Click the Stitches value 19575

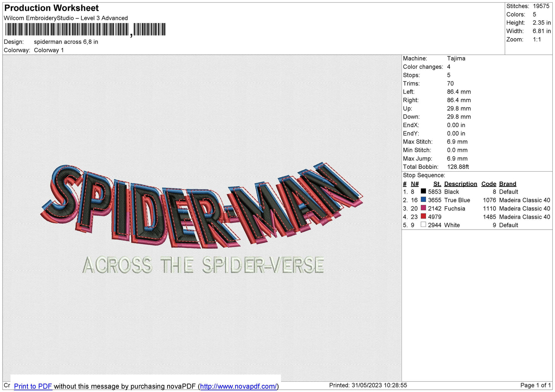[541, 6]
